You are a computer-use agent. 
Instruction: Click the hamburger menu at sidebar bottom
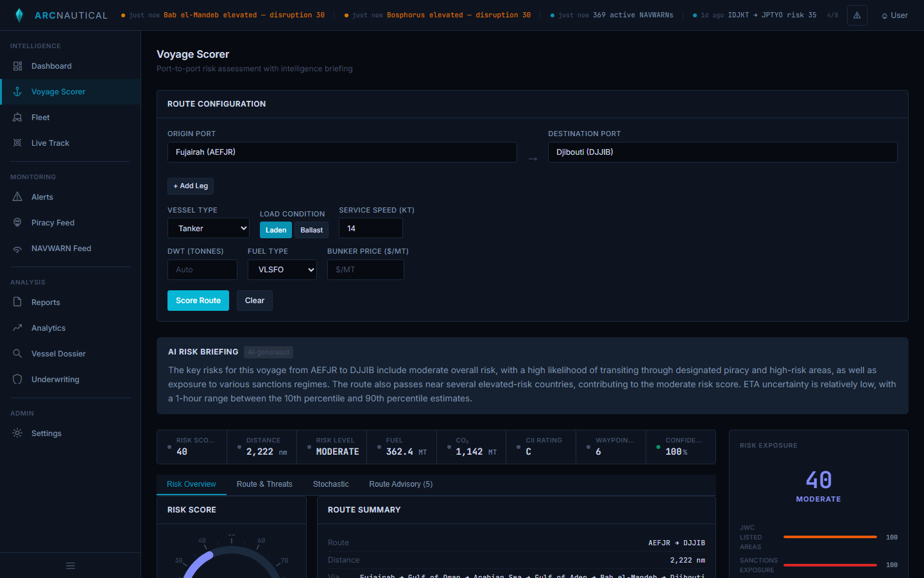70,566
